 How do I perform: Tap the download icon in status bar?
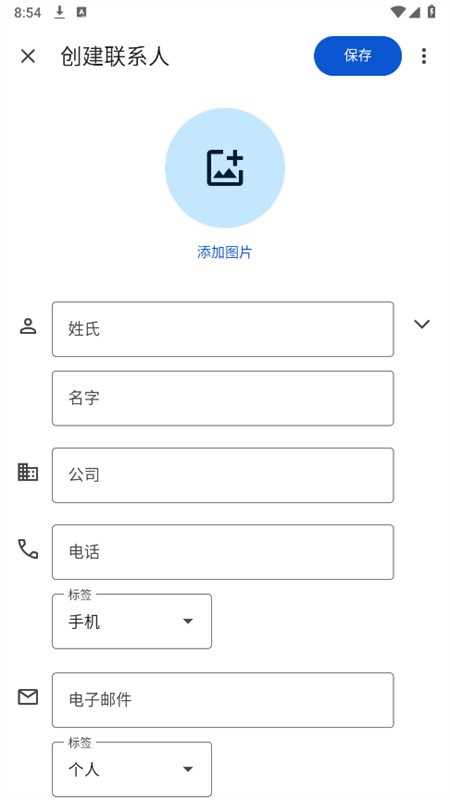(x=60, y=13)
